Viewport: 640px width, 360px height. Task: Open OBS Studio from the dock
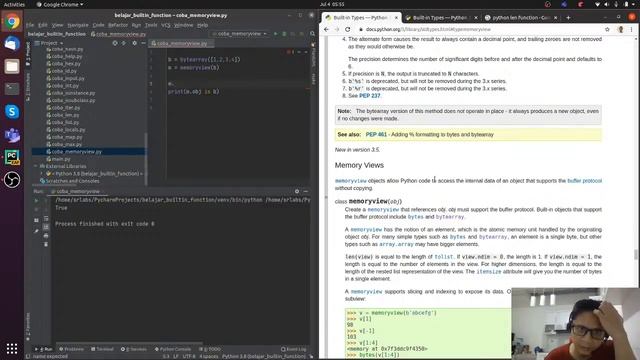[12, 180]
